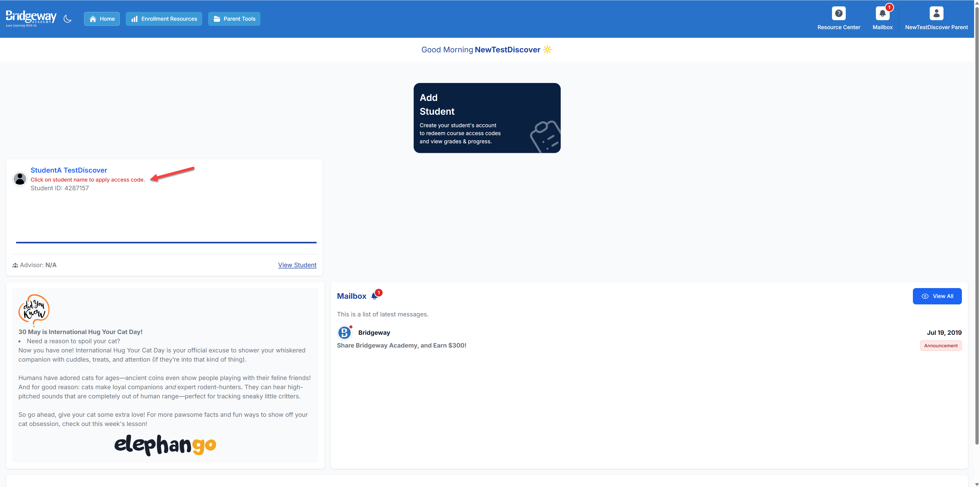The height and width of the screenshot is (487, 980).
Task: Open Enrollment Resources menu
Action: [x=164, y=19]
